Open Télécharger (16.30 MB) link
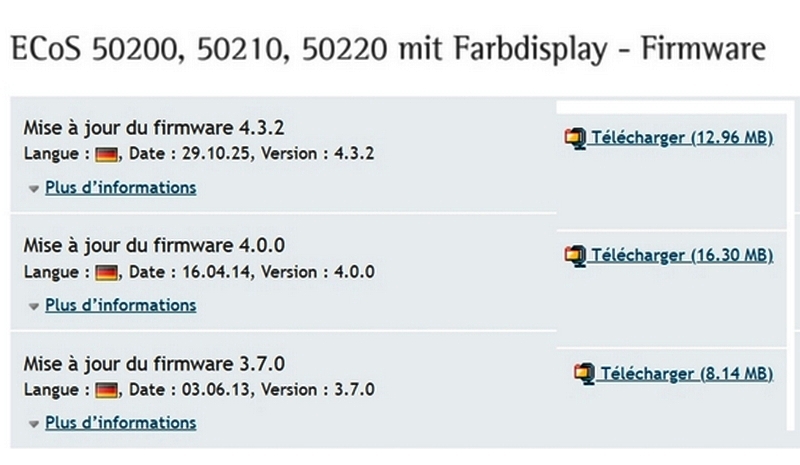800x465 pixels. [682, 255]
